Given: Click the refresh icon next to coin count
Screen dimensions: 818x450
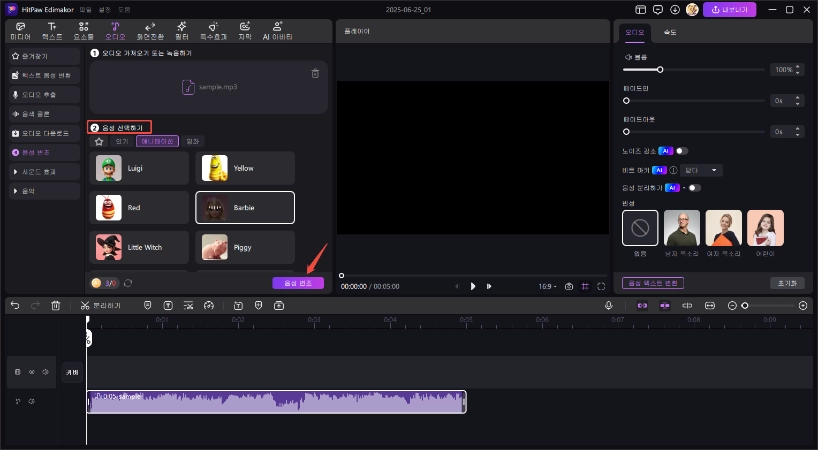Looking at the screenshot, I should coord(128,283).
